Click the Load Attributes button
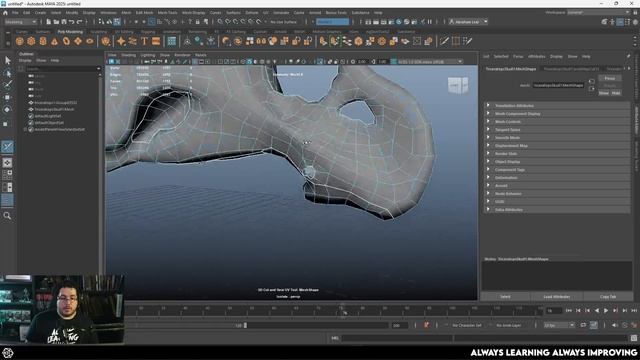Viewport: 640px width, 360px height. [556, 297]
